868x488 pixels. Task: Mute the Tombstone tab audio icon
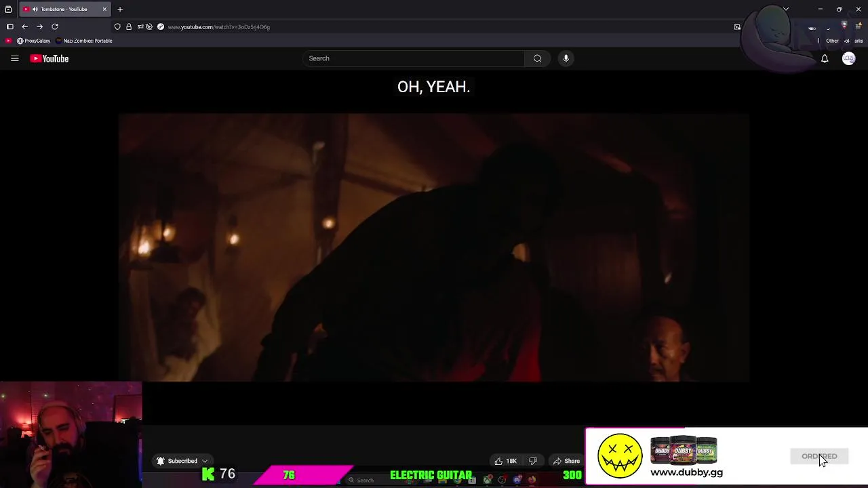(35, 9)
